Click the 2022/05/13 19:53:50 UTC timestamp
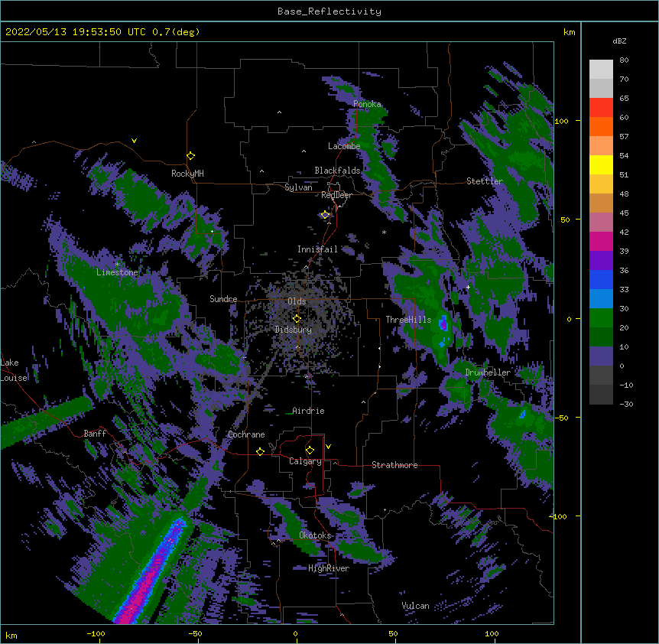The height and width of the screenshot is (644, 659). tap(75, 32)
